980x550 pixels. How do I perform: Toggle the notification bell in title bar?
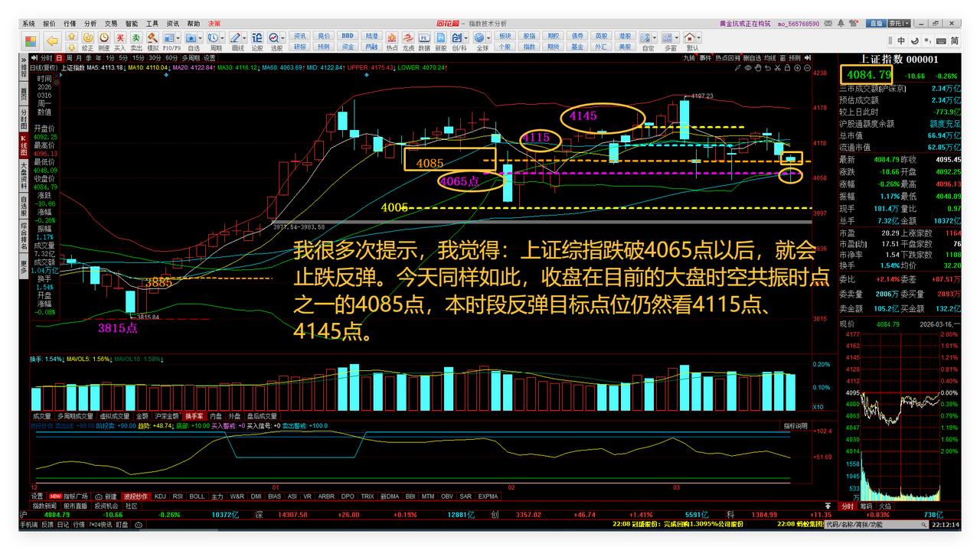841,23
